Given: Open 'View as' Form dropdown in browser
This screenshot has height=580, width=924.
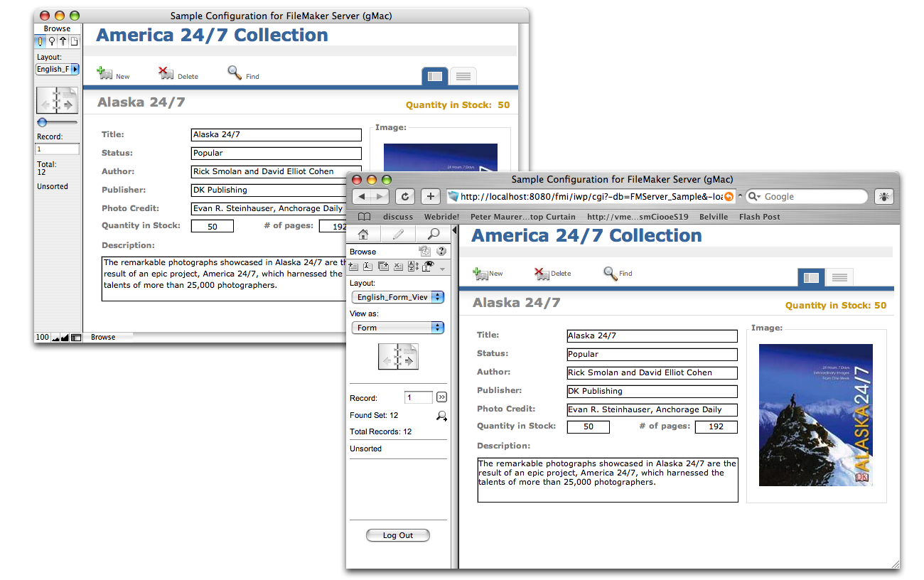Looking at the screenshot, I should pos(398,328).
